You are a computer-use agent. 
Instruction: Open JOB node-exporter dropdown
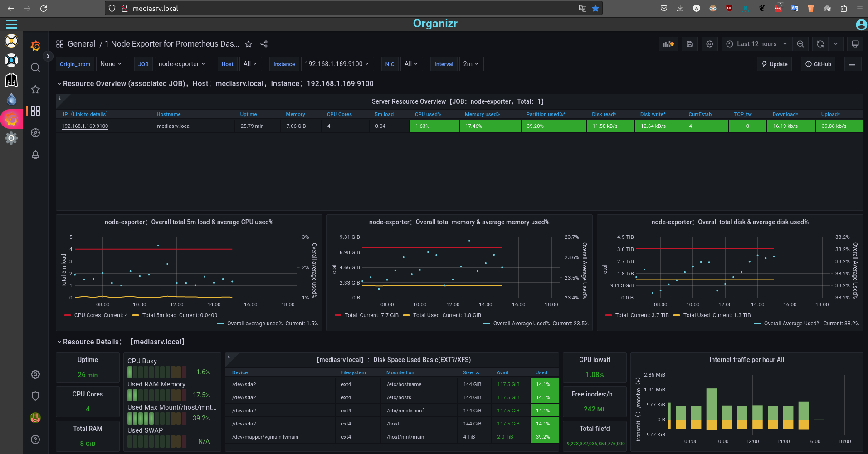coord(182,64)
